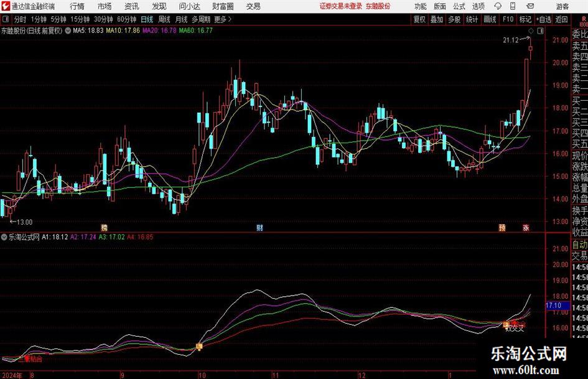Screen dimensions: 588x379
Task: Open the 选项 menu
Action: pyautogui.click(x=478, y=6)
